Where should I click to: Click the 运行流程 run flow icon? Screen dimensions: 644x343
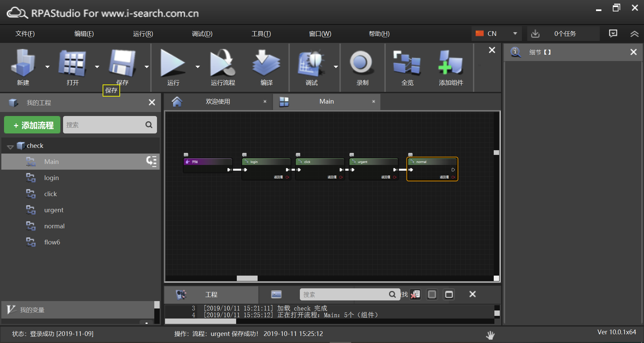[x=222, y=62]
